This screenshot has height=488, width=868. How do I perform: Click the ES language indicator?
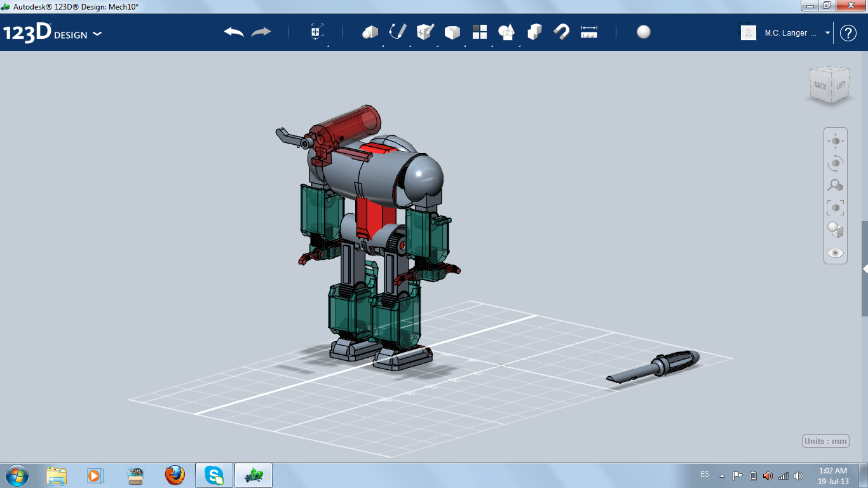coord(705,474)
